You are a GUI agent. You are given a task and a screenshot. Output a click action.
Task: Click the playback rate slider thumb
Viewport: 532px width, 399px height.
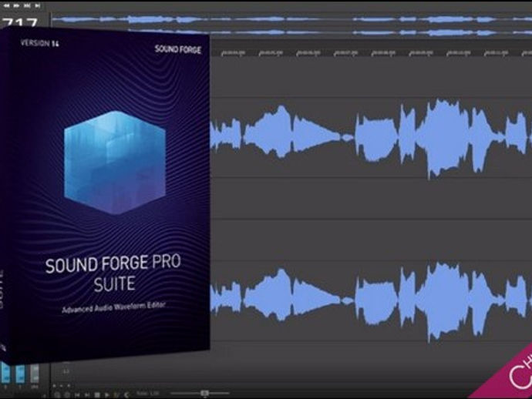204,394
